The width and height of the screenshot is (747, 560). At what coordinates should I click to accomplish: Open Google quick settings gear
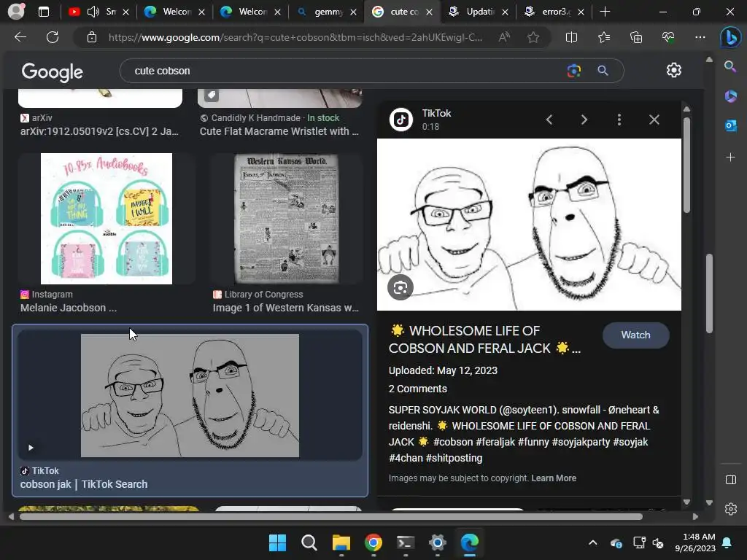pyautogui.click(x=673, y=70)
